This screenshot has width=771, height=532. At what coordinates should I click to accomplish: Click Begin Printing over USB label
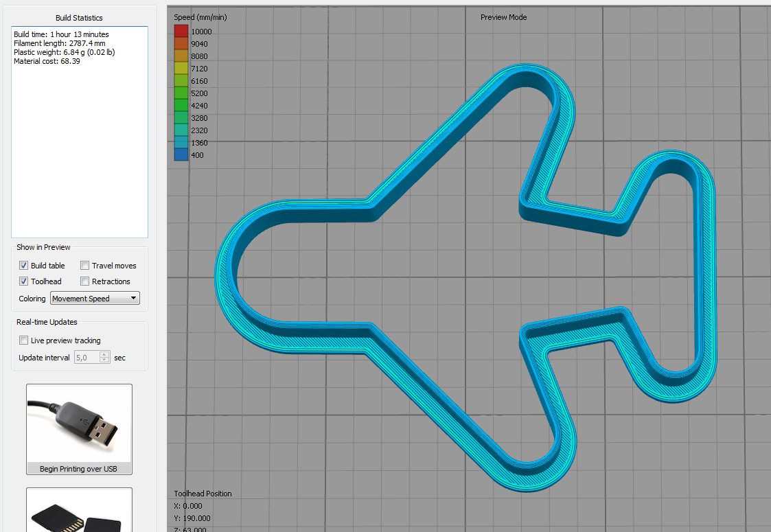click(79, 470)
